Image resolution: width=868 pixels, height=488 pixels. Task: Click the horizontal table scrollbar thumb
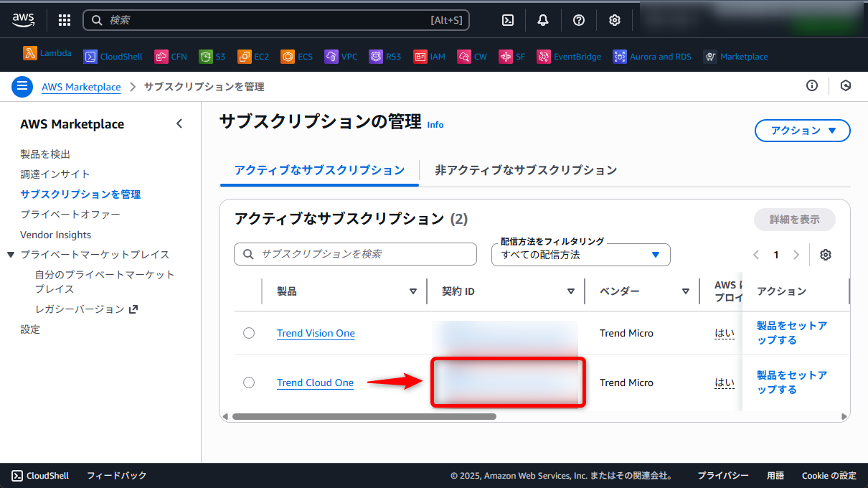364,416
